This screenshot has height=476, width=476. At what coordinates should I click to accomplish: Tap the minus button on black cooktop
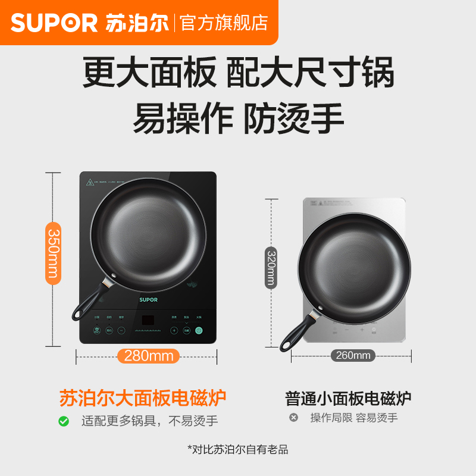(121, 330)
